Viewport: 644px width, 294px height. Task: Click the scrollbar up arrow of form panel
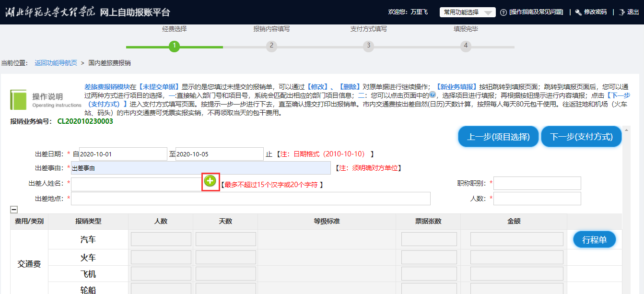626,130
